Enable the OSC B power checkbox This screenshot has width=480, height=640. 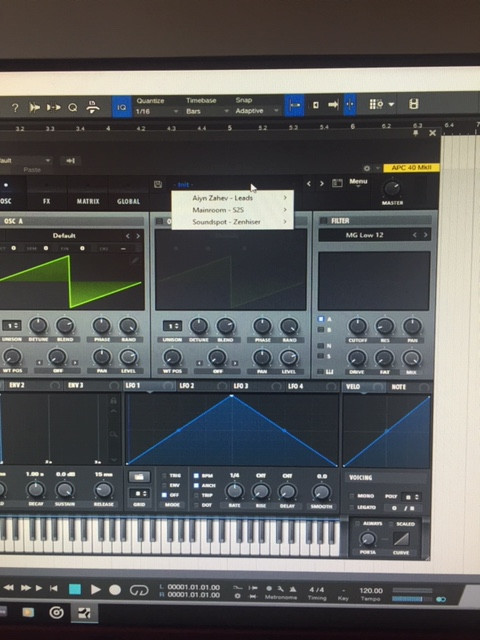(160, 221)
